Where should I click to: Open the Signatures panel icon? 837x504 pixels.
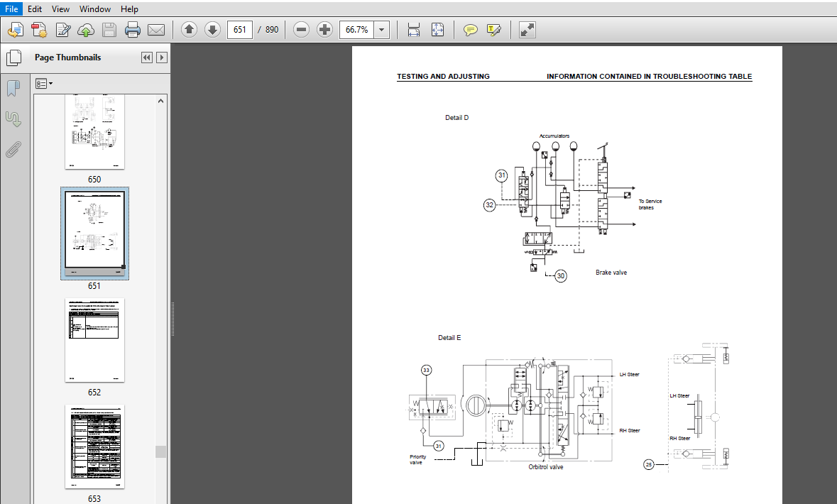click(13, 119)
